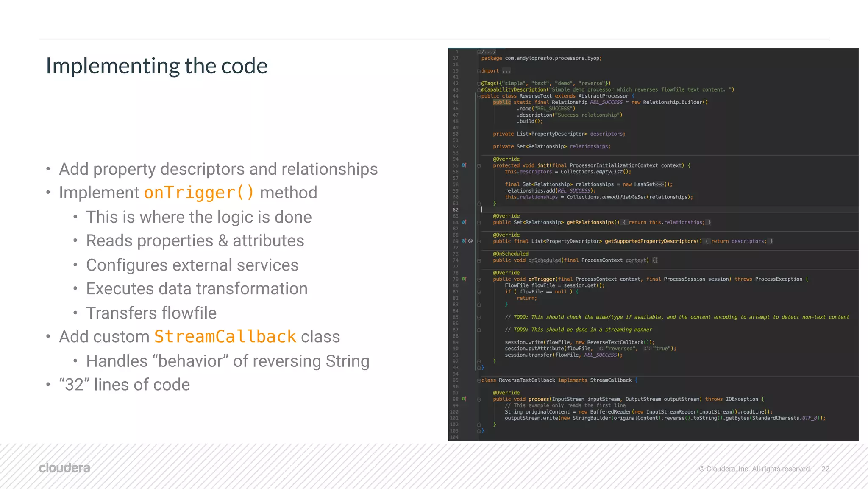Click the orange StreamCallback text in bullet

(225, 337)
